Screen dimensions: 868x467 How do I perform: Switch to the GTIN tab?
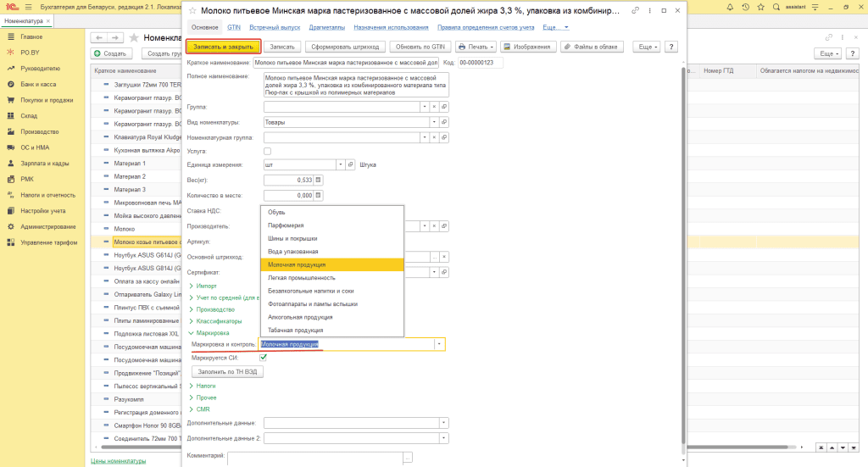[234, 27]
